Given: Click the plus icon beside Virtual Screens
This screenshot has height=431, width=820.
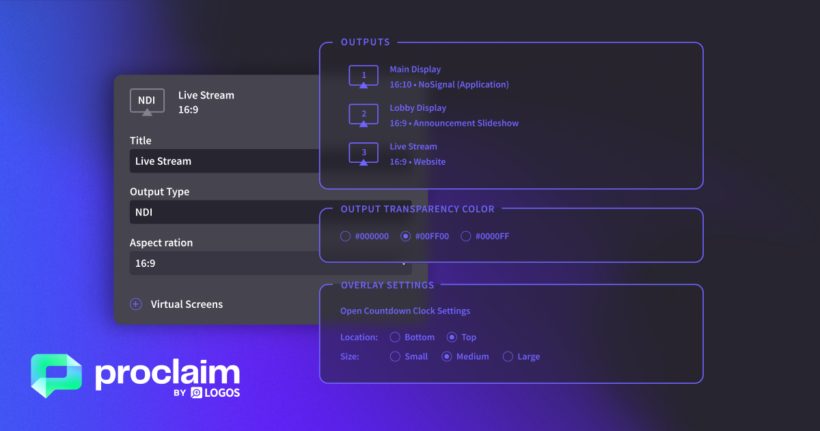Looking at the screenshot, I should [x=136, y=304].
